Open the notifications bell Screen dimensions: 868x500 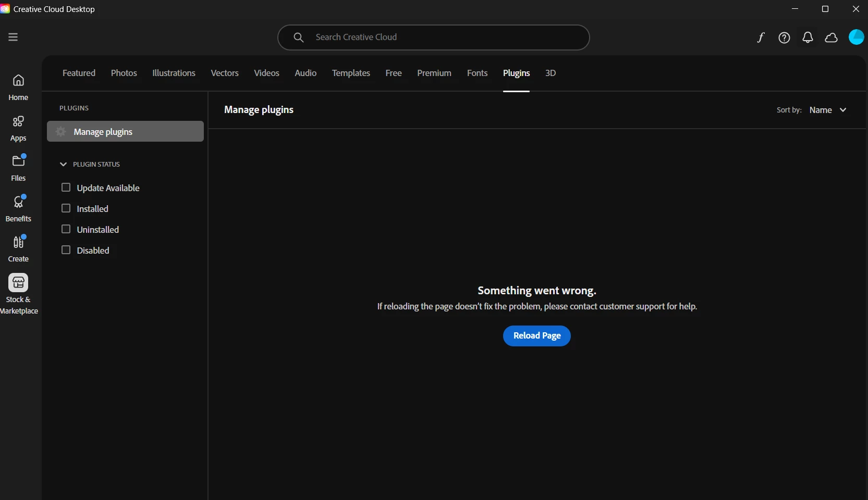(808, 37)
